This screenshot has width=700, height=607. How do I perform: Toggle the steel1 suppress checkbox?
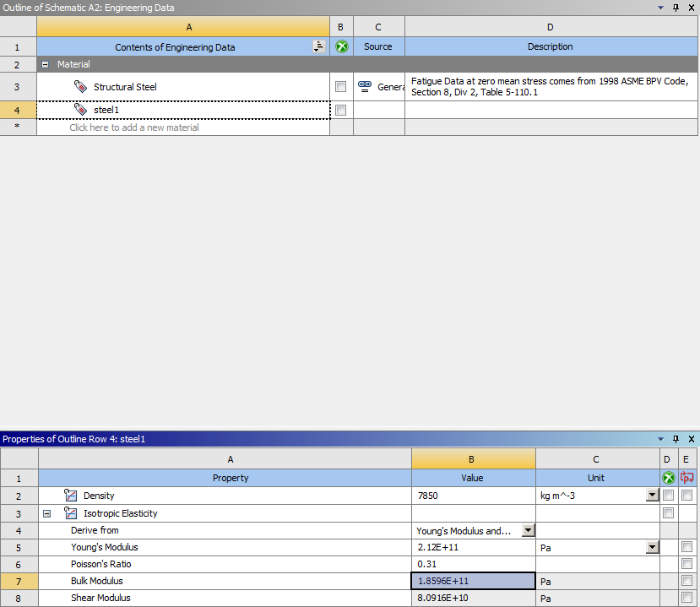(340, 110)
